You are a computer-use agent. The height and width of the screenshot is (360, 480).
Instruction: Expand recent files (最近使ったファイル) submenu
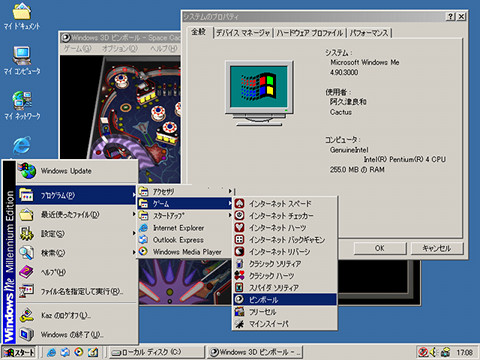[77, 214]
